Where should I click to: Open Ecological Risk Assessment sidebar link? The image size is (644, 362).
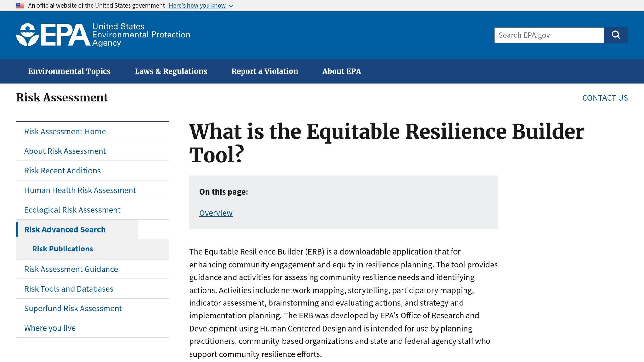pos(92,210)
